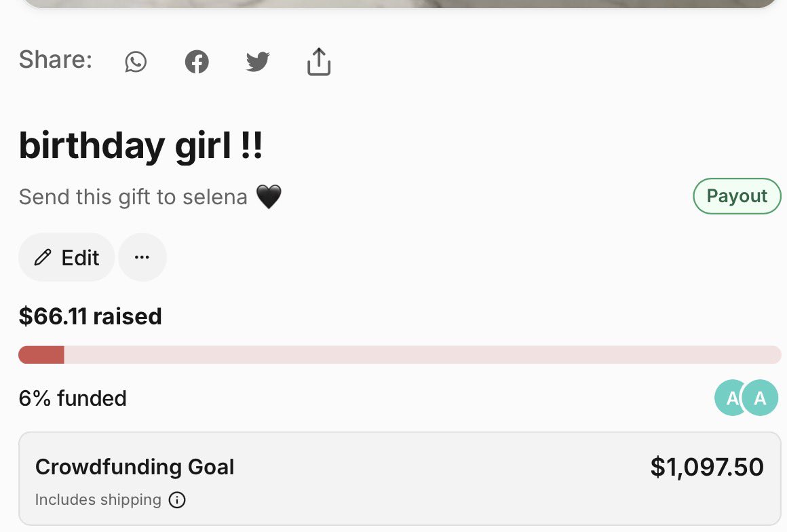
Task: Select the right contributor avatar A
Action: click(x=760, y=398)
